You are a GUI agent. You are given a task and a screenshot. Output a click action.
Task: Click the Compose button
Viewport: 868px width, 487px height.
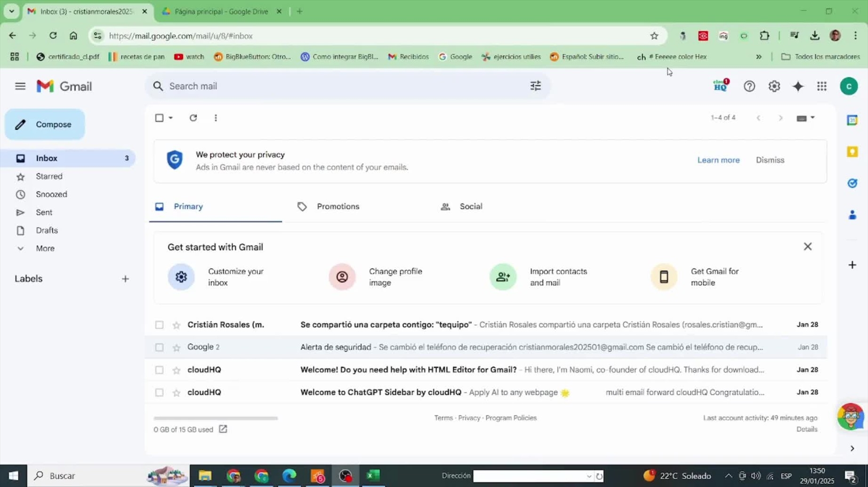point(45,124)
